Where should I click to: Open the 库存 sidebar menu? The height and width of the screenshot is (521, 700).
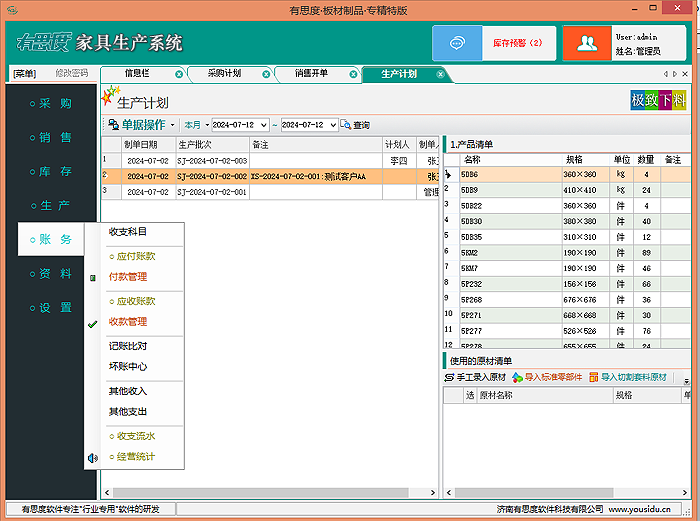point(51,171)
